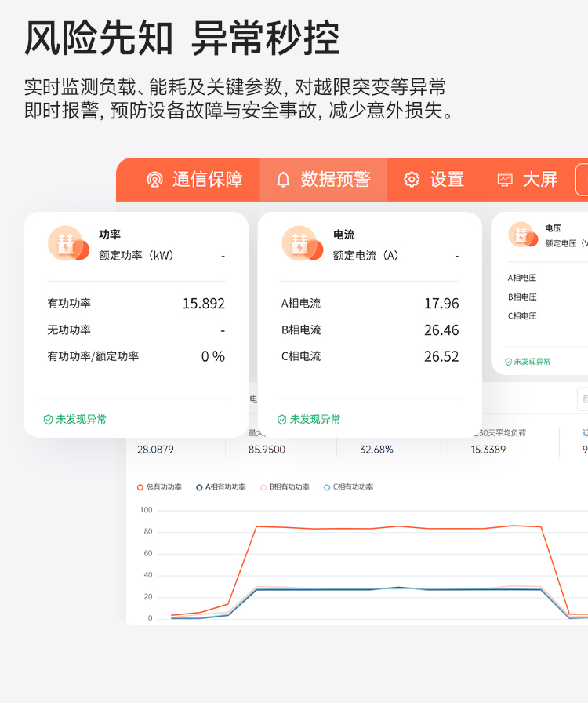Image resolution: width=588 pixels, height=703 pixels.
Task: Open the 通信保障 tab
Action: 194,180
